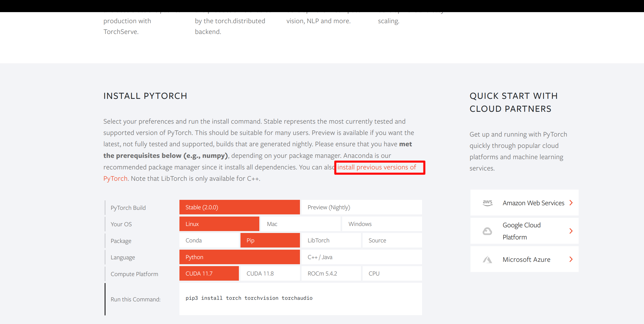Select the Stable (2.0.0) build option
The width and height of the screenshot is (644, 324).
(239, 207)
